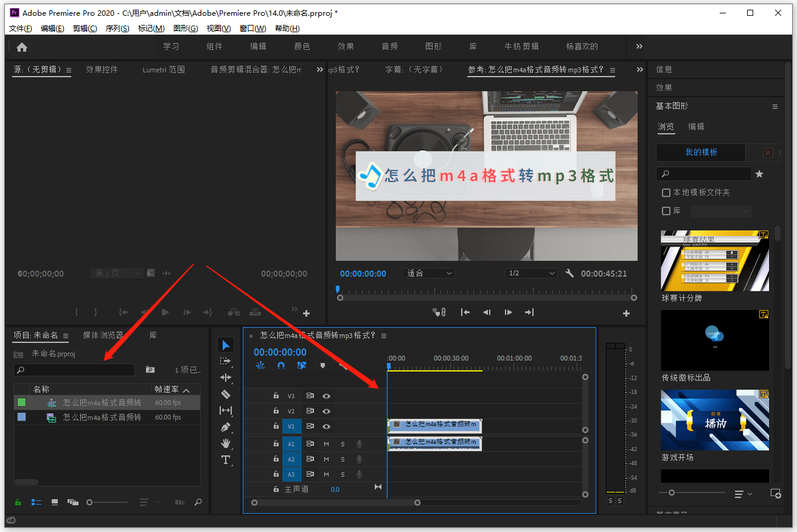Screen dimensions: 797x532
Task: Open the 适合 zoom level dropdown
Action: 428,274
